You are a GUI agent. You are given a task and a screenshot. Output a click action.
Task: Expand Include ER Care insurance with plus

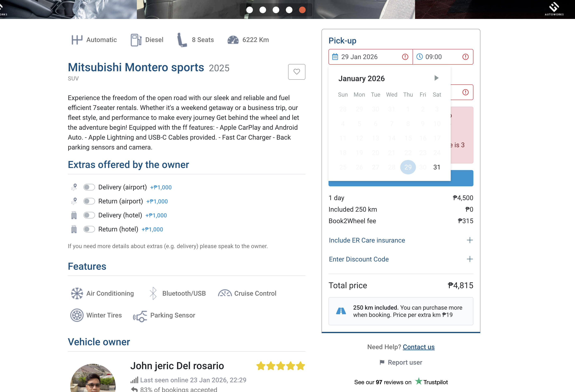tap(470, 240)
